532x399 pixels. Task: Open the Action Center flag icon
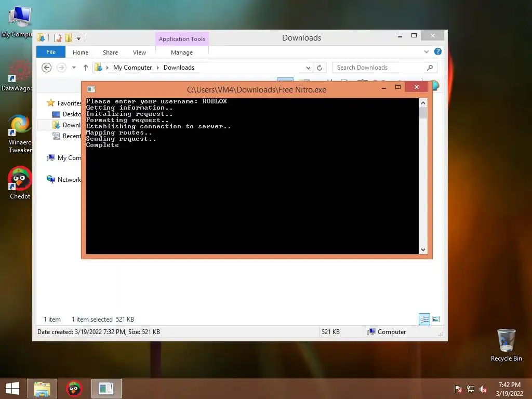pyautogui.click(x=458, y=389)
